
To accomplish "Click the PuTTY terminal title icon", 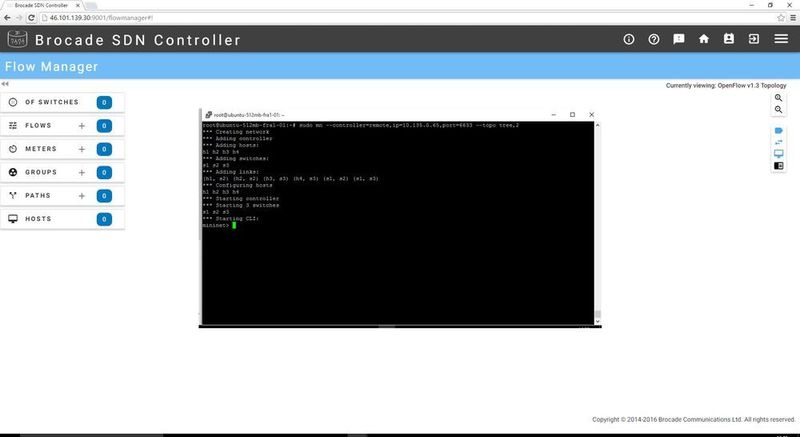I will (209, 115).
